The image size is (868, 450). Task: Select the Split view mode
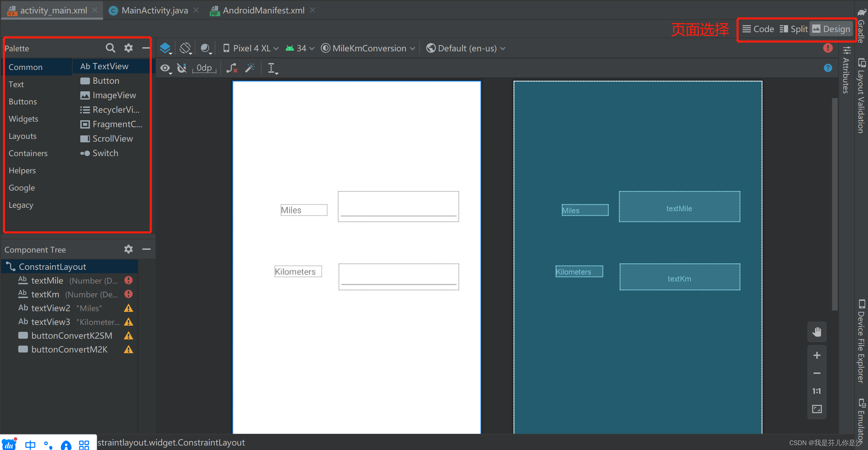794,29
